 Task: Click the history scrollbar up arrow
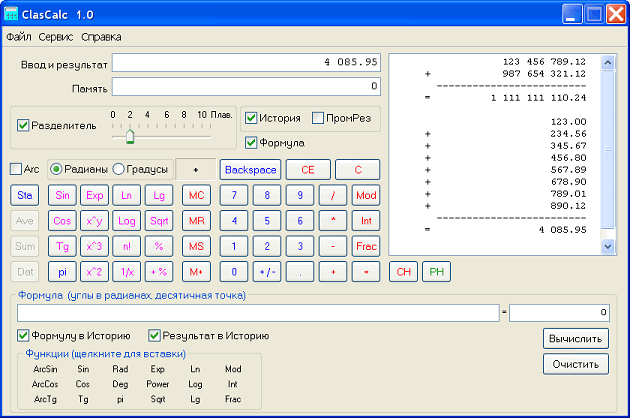[608, 63]
